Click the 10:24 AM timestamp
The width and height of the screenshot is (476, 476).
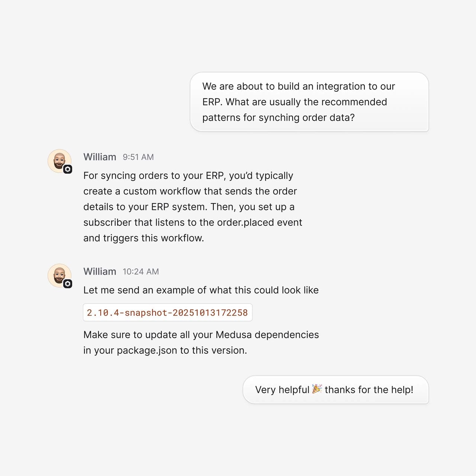141,272
